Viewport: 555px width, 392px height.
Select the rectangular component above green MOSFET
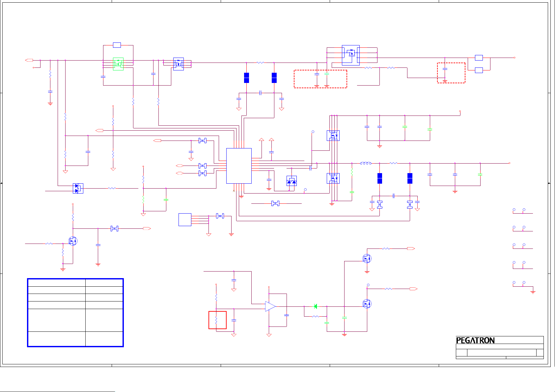117,45
